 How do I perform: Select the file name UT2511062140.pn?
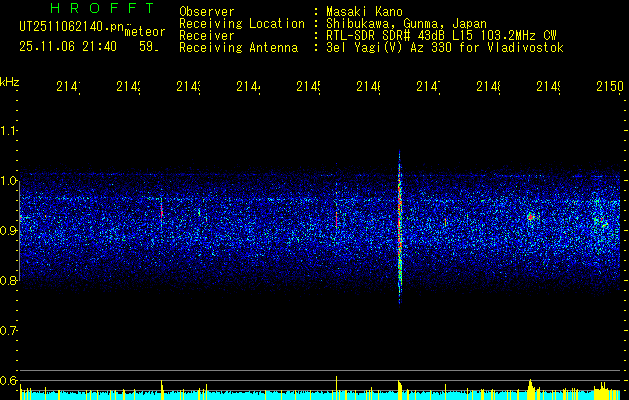pyautogui.click(x=72, y=27)
